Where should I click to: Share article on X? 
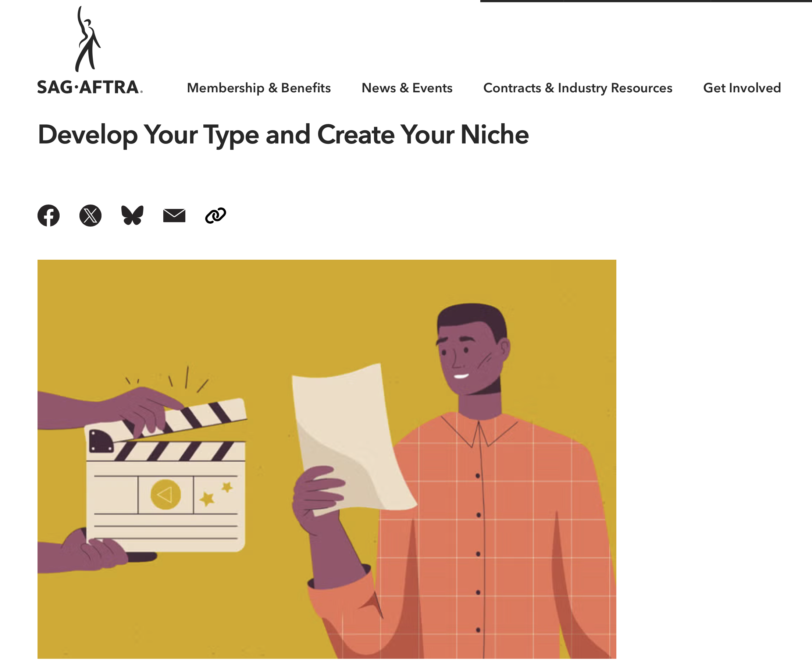coord(90,216)
